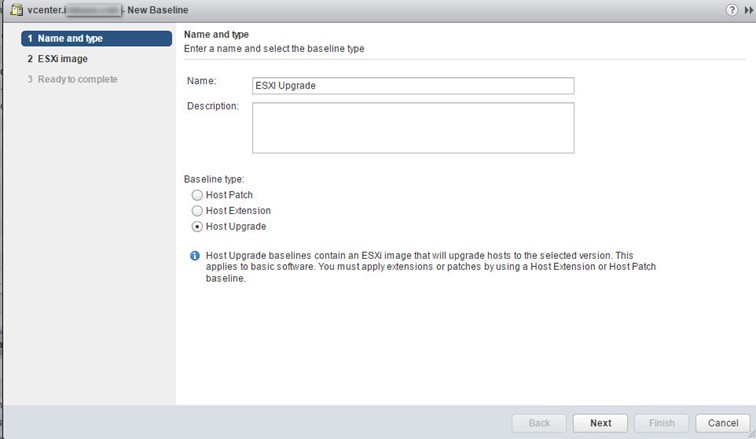Click the double-arrow expand icon at top right
Image resolution: width=756 pixels, height=439 pixels.
[x=749, y=10]
